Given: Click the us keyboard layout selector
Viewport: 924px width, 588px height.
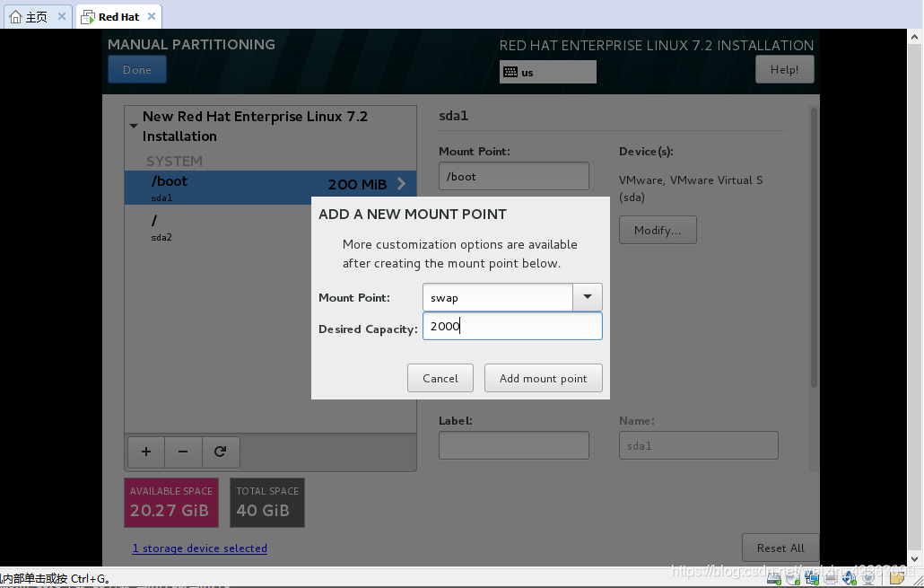Looking at the screenshot, I should 548,72.
